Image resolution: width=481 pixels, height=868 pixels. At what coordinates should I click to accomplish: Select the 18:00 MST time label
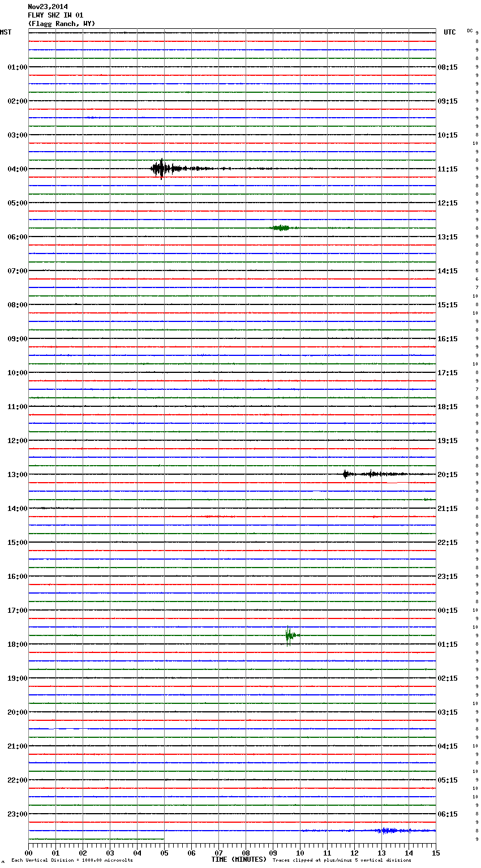(18, 644)
